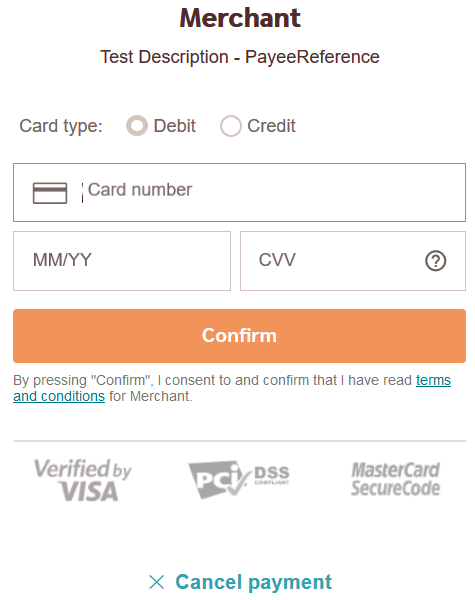
Task: Click the consent text under Confirm
Action: (232, 388)
